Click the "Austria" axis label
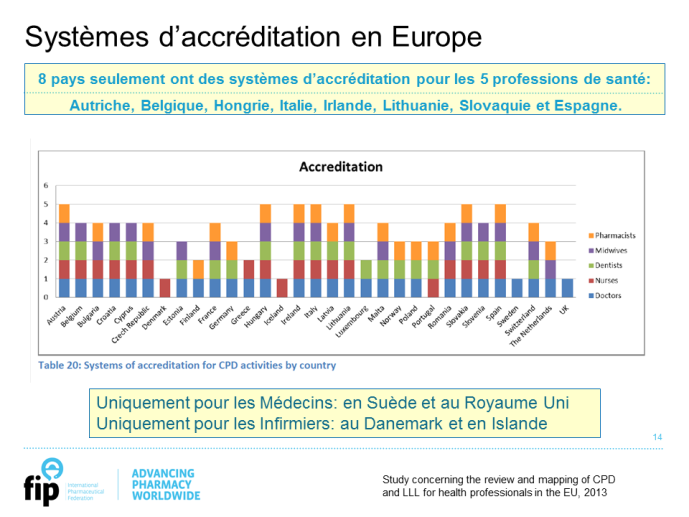The image size is (689, 517). [57, 315]
